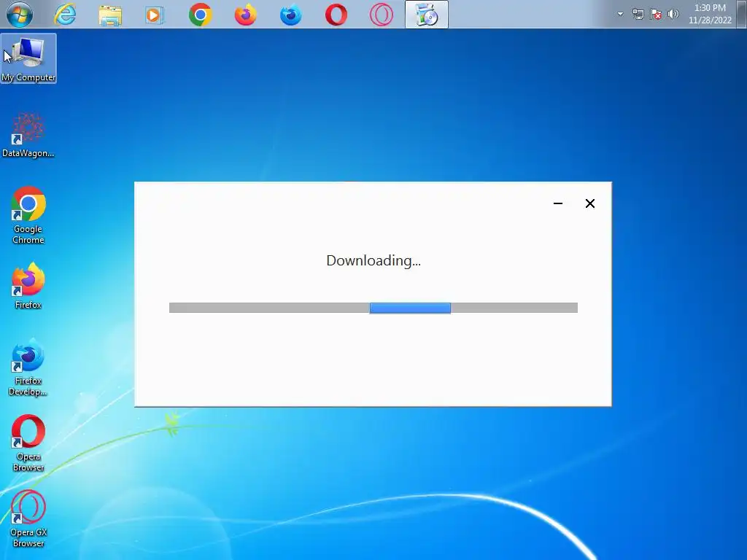Click the download progress bar
The height and width of the screenshot is (560, 747).
point(373,308)
